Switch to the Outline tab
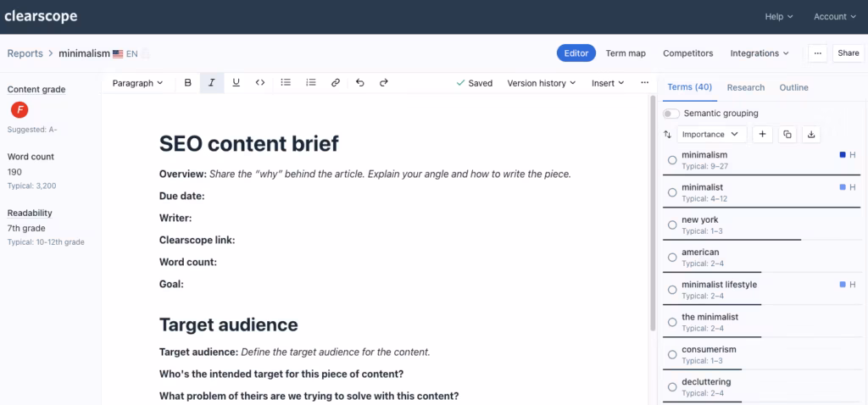 pos(793,87)
